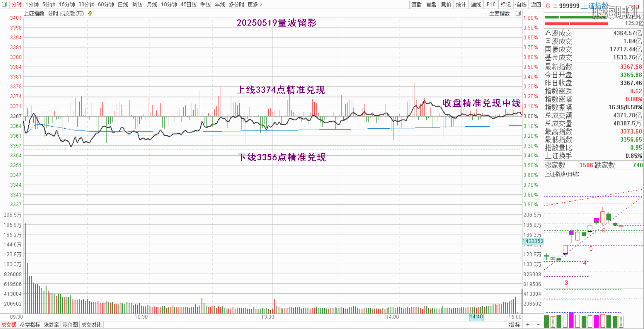Switch to 季线 quarterly chart
Viewport: 644px width, 329px height.
click(206, 4)
